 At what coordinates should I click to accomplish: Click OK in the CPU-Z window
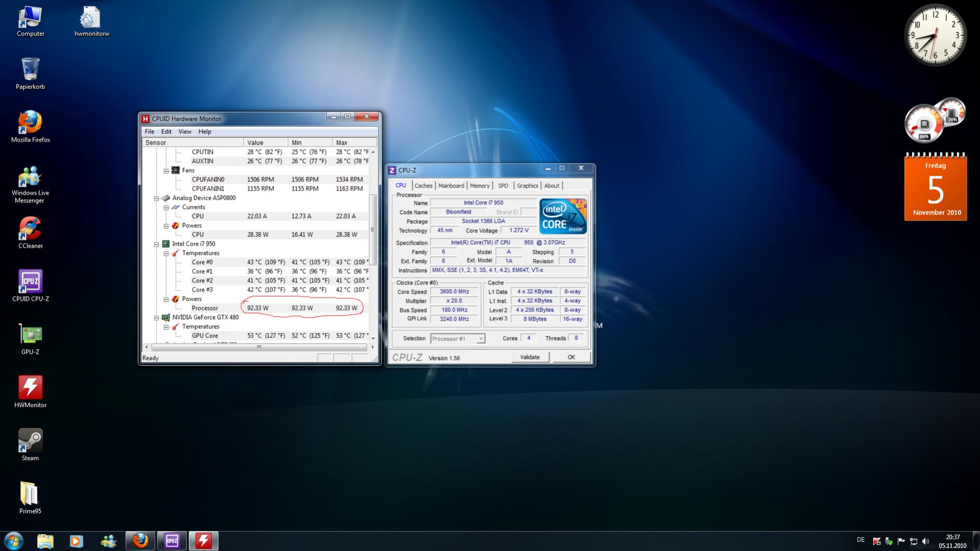click(571, 357)
